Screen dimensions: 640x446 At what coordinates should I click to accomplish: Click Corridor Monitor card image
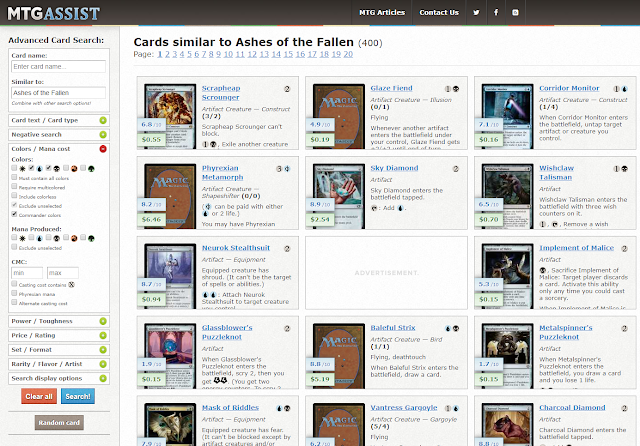coord(507,116)
